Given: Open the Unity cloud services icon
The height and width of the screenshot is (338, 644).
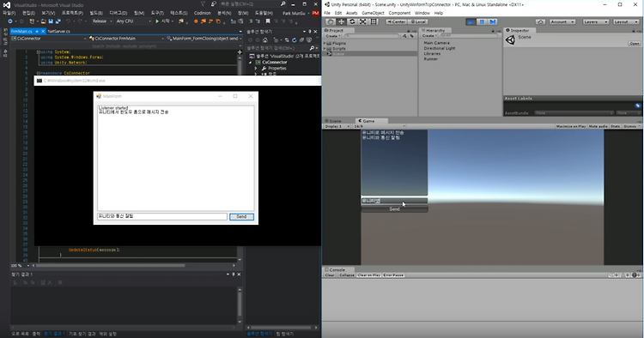Looking at the screenshot, I should [x=540, y=21].
